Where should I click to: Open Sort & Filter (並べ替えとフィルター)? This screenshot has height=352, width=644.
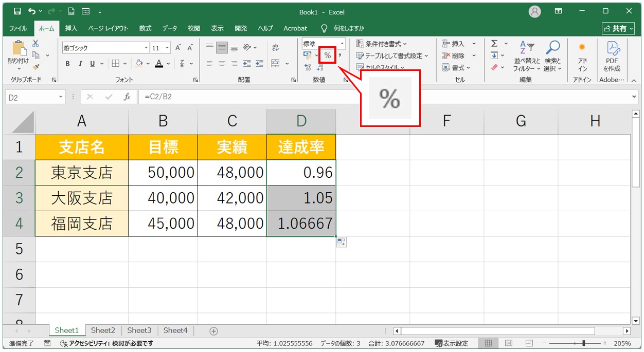(527, 56)
